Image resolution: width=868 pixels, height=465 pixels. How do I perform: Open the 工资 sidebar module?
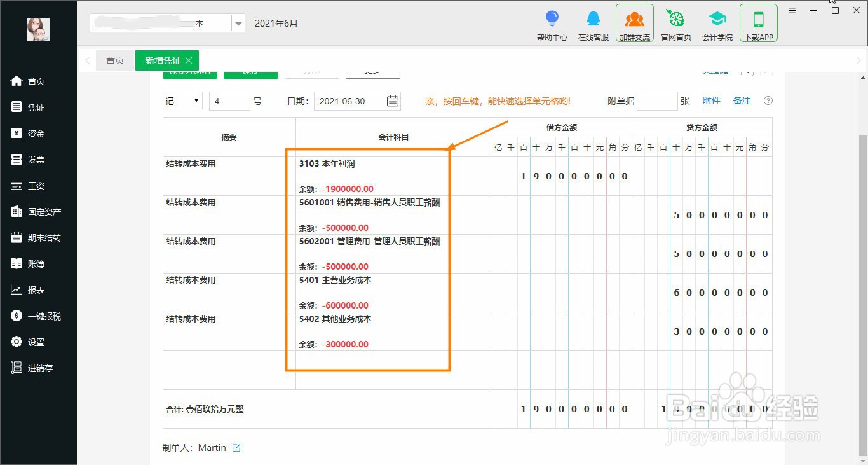[x=28, y=186]
